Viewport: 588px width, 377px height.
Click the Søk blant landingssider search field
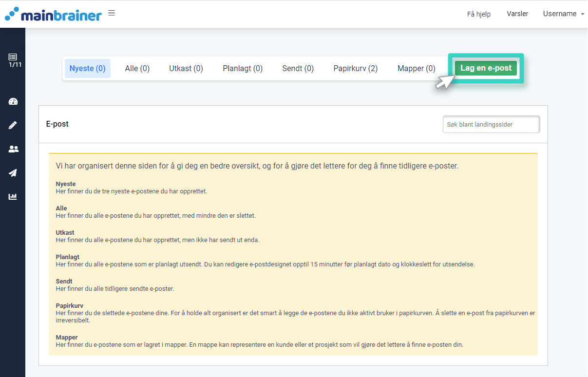tap(491, 124)
